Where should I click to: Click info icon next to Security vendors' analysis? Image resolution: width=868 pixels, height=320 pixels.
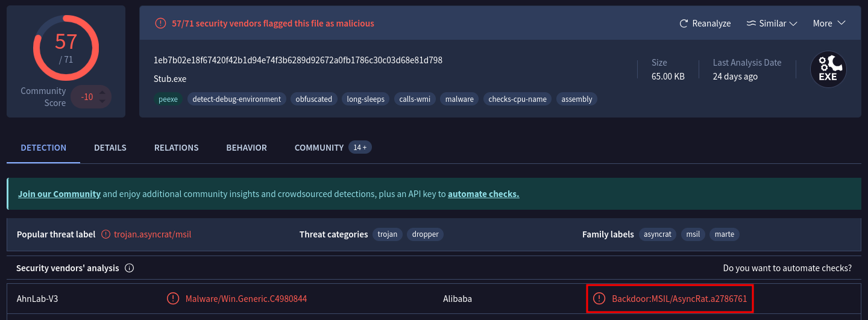129,268
